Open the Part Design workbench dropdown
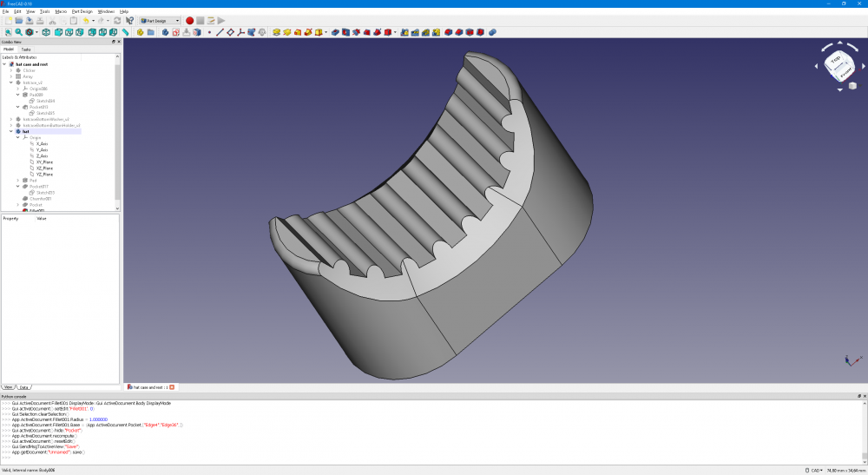868x475 pixels. 161,20
